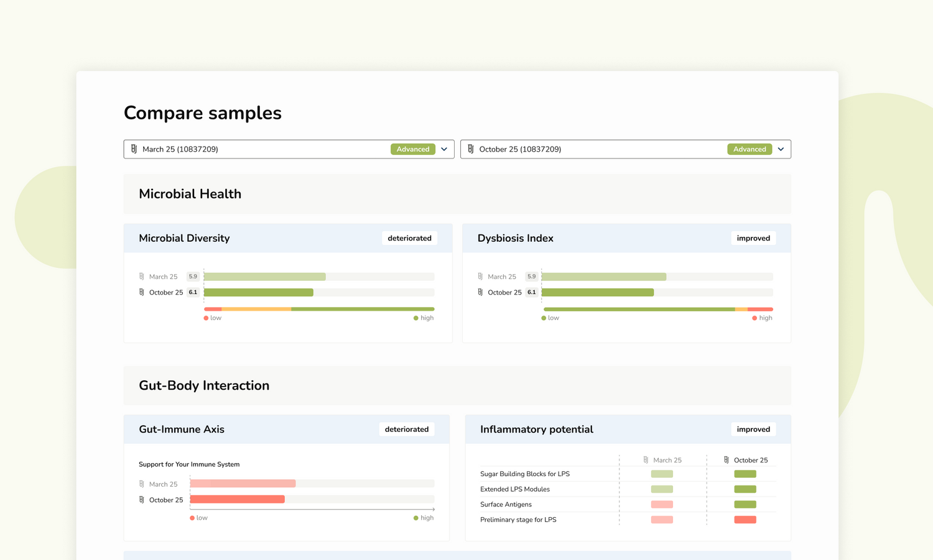Click the Surface Antigens row label

(506, 505)
